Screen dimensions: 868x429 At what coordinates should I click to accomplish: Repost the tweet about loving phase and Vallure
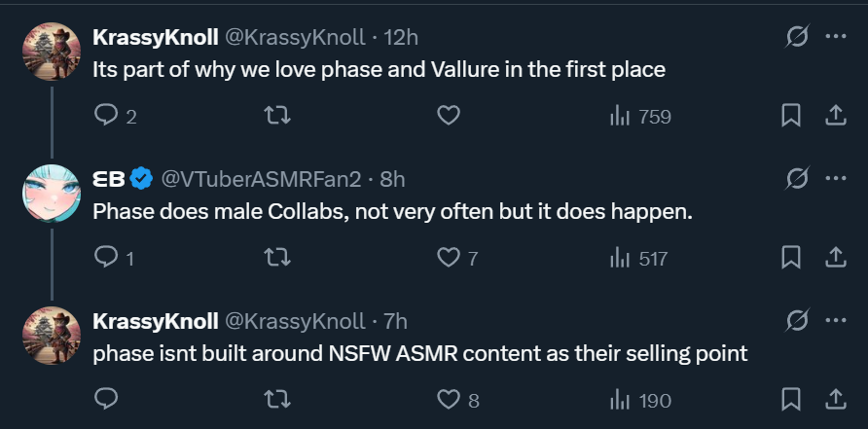tap(277, 116)
